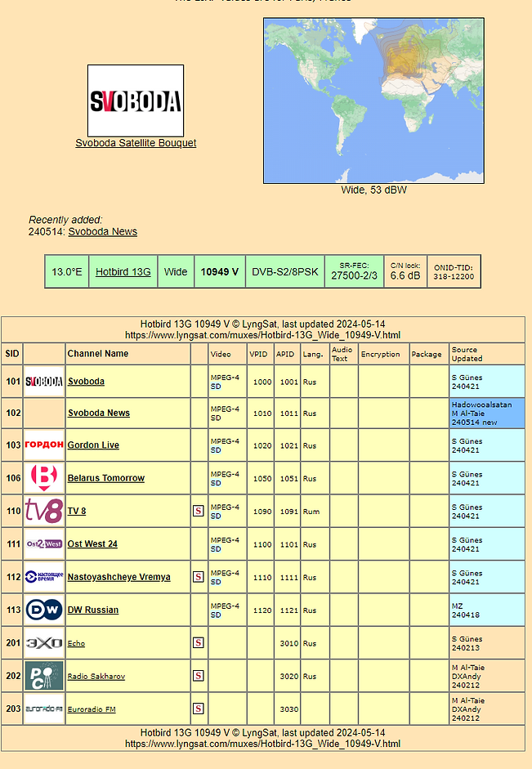Open recently added Svoboda News link
The image size is (532, 769).
click(102, 231)
